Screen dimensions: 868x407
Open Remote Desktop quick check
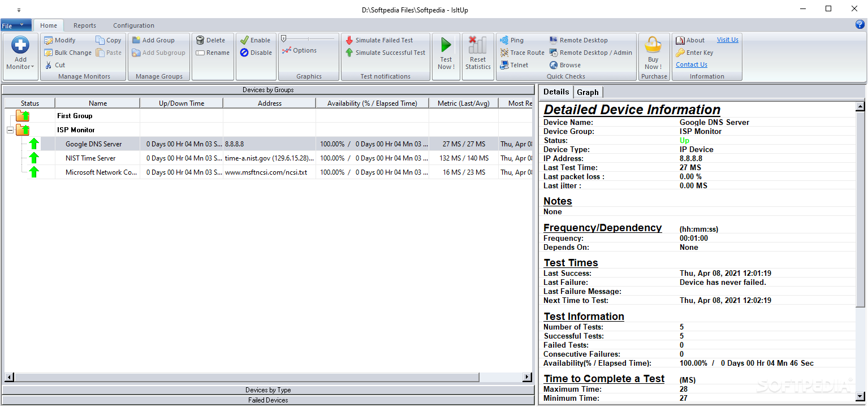tap(578, 40)
